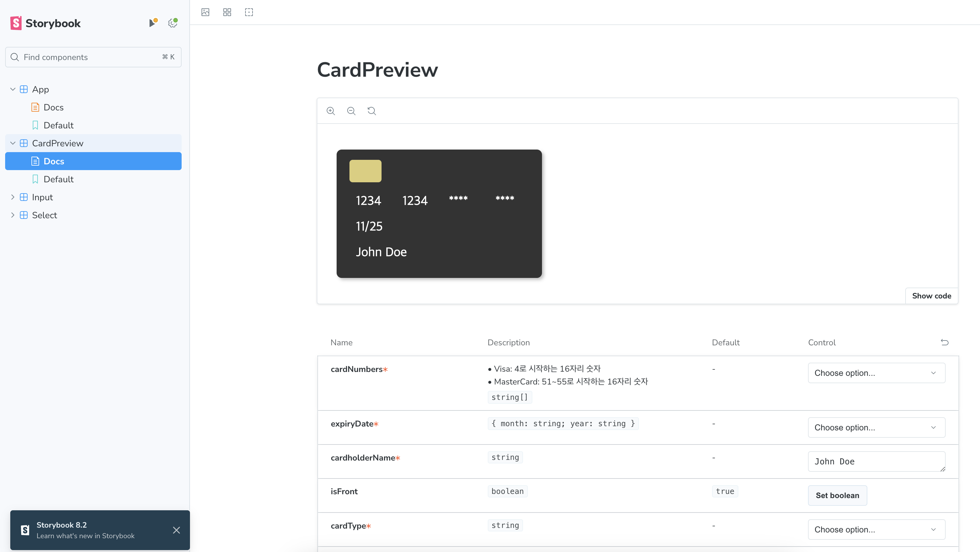Viewport: 980px width, 552px height.
Task: Toggle the outlines toolbar icon
Action: point(249,12)
